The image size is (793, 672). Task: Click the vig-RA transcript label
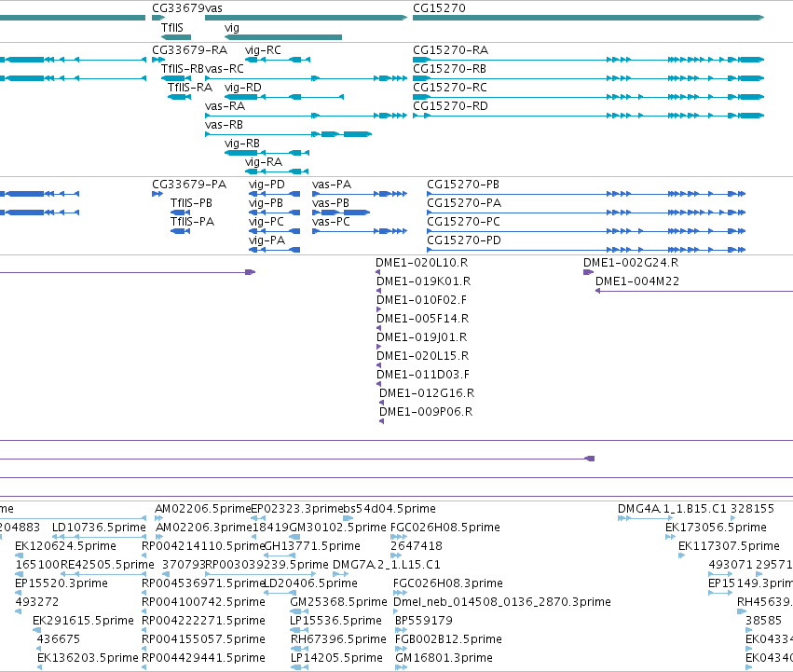coord(264,162)
